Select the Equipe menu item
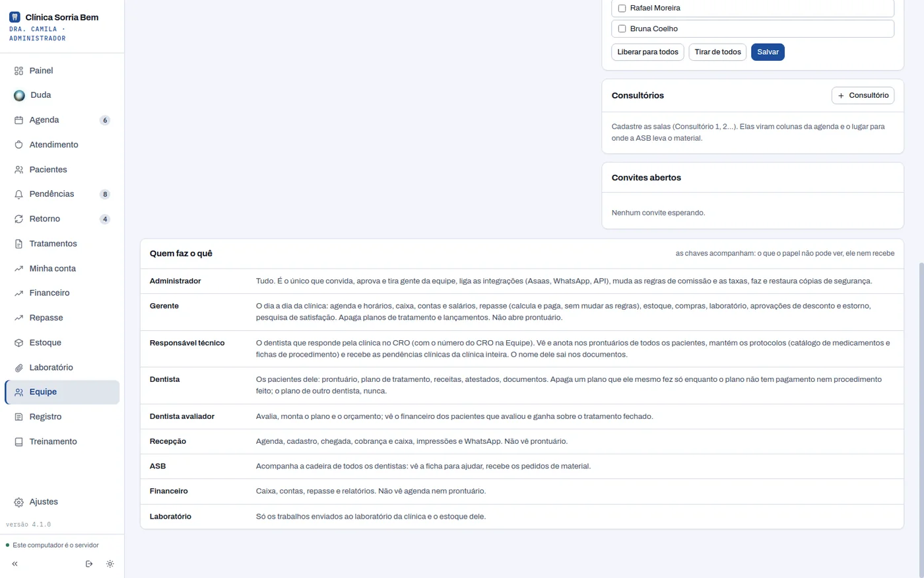This screenshot has width=924, height=578. tap(62, 392)
